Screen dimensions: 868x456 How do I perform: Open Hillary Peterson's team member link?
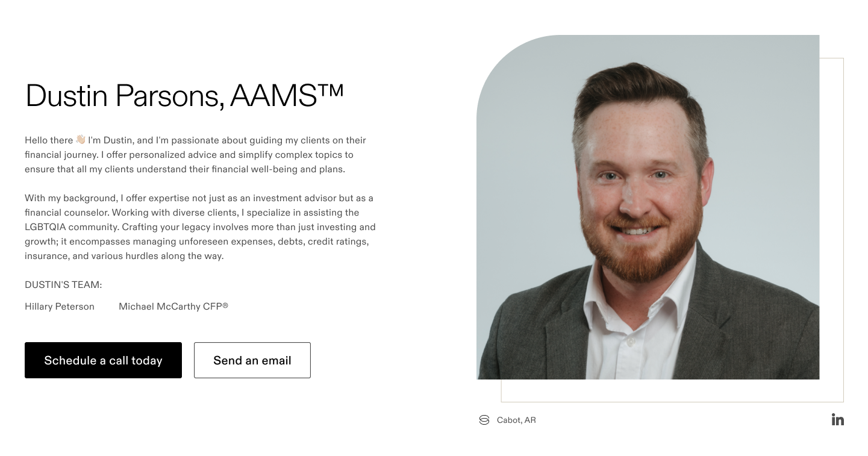[x=60, y=307]
